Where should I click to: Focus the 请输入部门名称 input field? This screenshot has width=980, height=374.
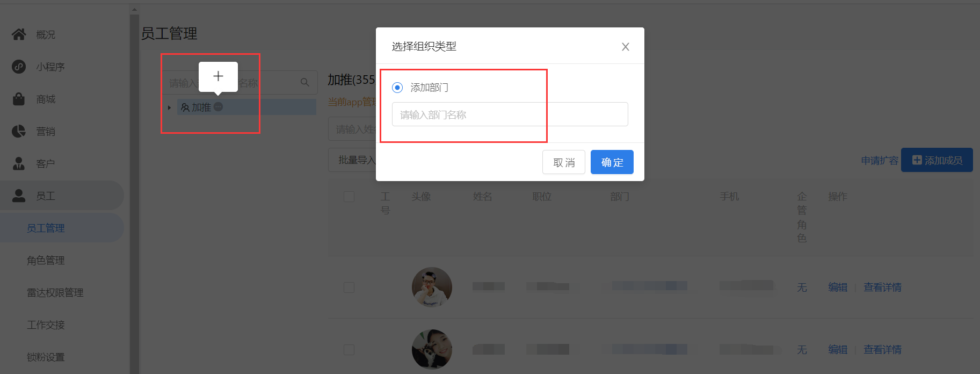[x=510, y=114]
